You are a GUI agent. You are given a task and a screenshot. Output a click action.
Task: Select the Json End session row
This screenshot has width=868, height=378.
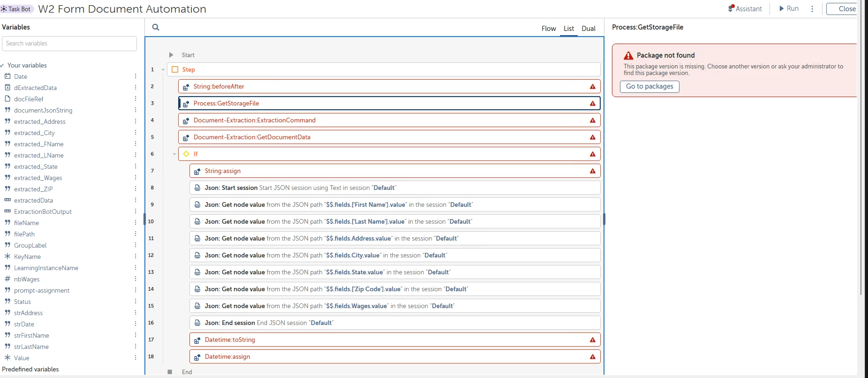[395, 323]
